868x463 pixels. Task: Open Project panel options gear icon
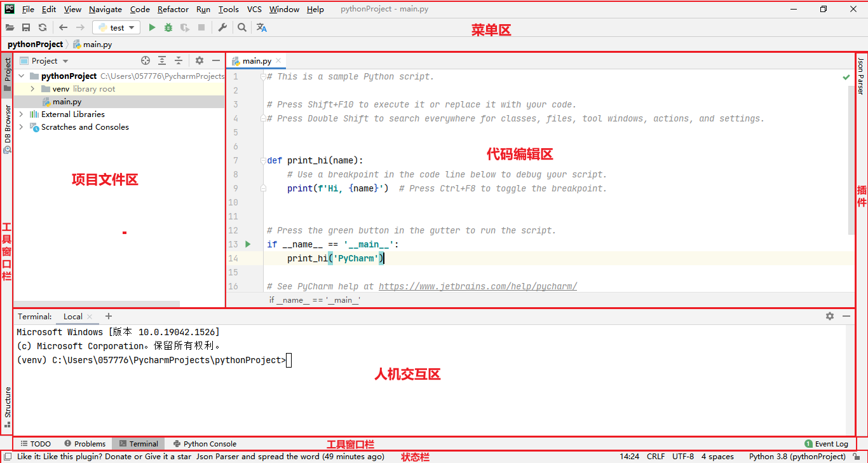200,60
